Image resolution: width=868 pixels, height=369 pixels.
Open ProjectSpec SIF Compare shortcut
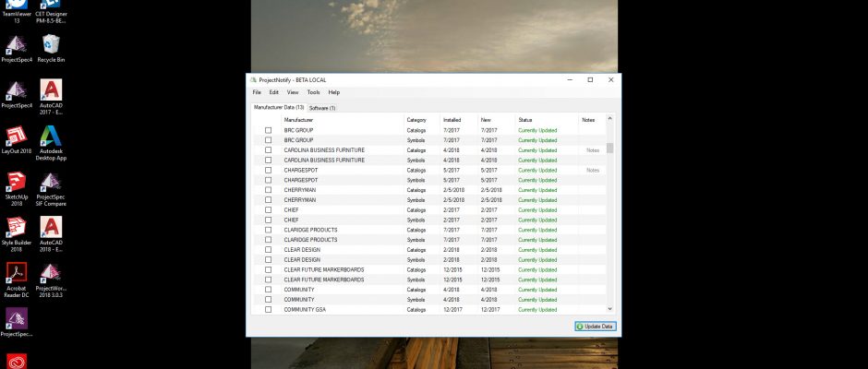point(51,188)
